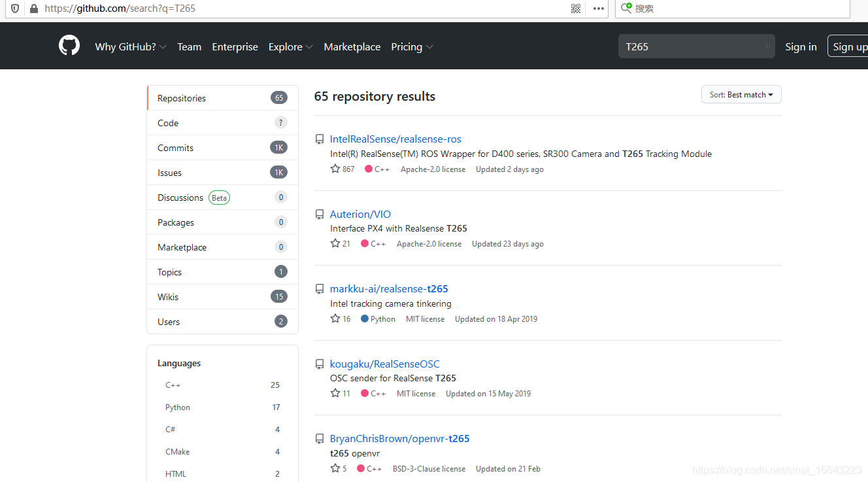Screen dimensions: 868x482
Task: Select the Packages search filter
Action: [223, 222]
